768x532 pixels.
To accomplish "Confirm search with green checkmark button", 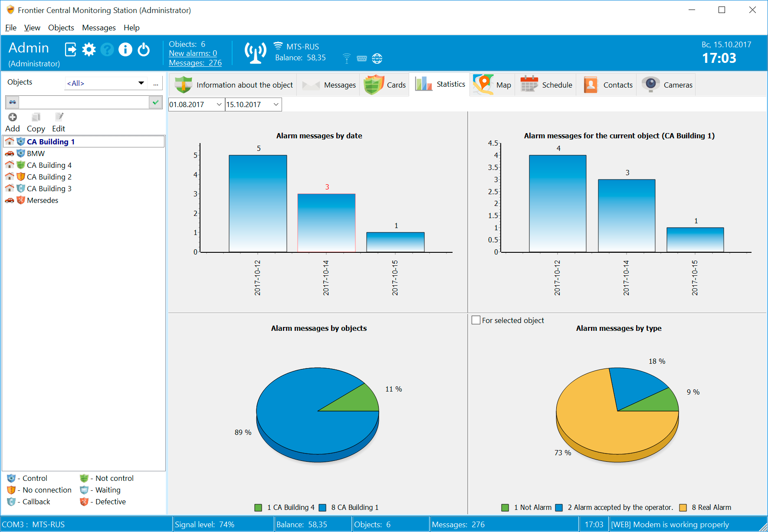I will click(155, 102).
